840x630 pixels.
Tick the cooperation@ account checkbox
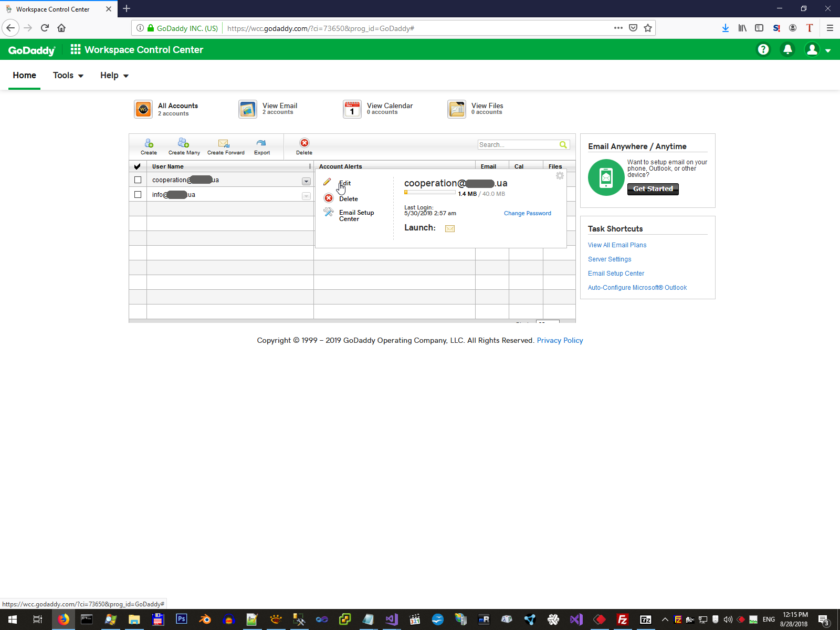coord(138,180)
